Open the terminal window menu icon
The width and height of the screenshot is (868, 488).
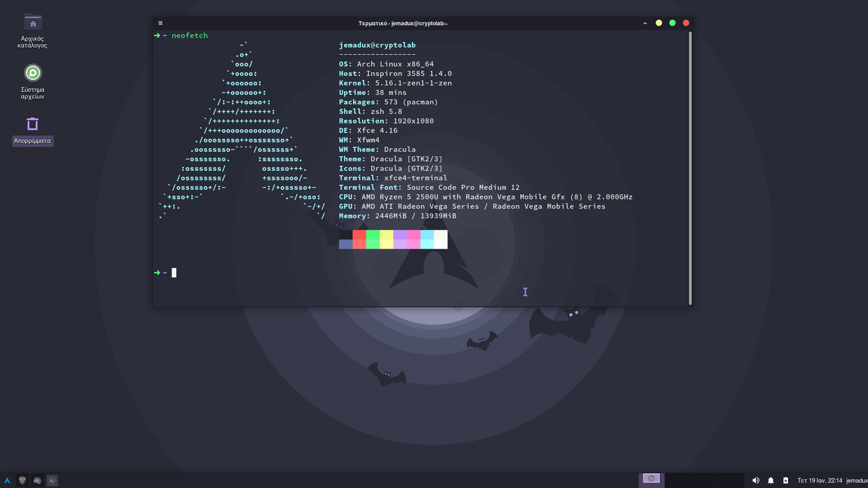coord(160,23)
